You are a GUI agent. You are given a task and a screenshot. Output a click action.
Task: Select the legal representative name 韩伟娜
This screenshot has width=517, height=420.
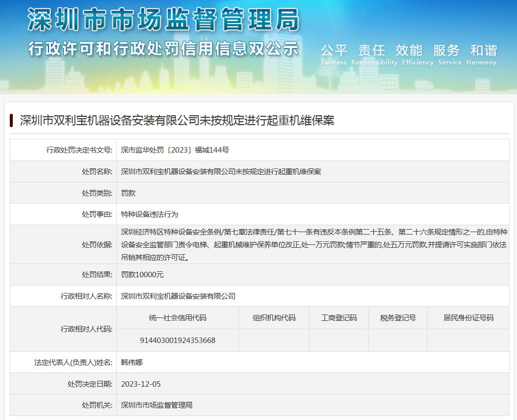click(131, 363)
